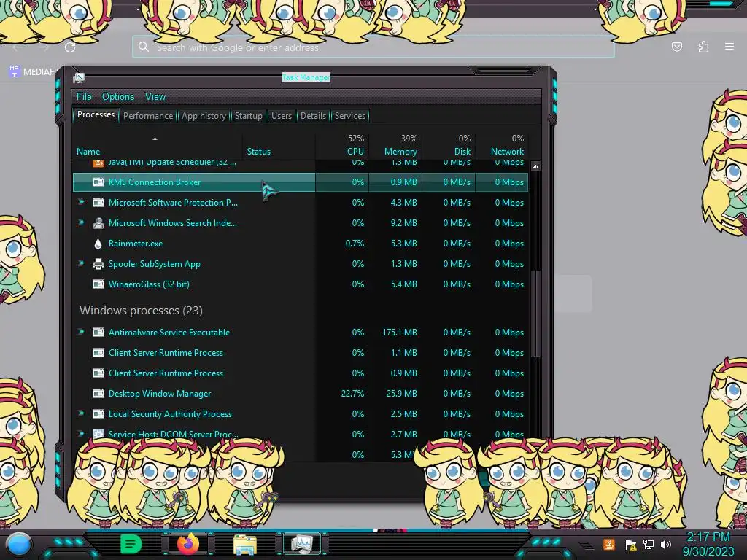This screenshot has width=747, height=560.
Task: Click the WinaeroGlass (32 bit) process icon
Action: coord(98,284)
